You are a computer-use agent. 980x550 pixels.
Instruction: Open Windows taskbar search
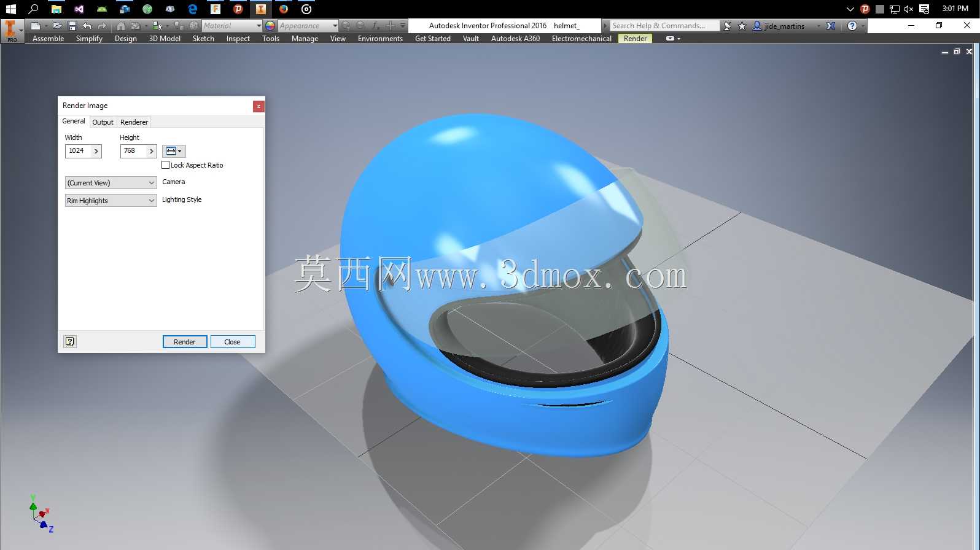pos(34,9)
